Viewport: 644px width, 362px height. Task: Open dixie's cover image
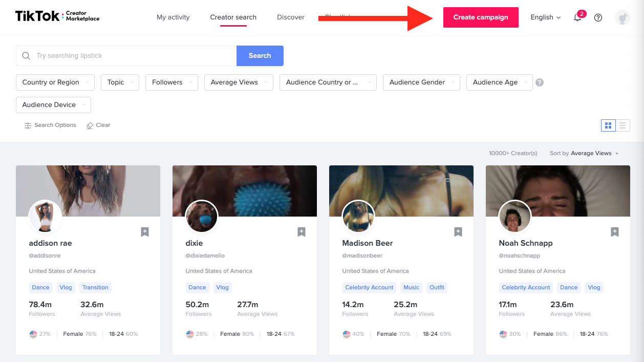tap(245, 190)
